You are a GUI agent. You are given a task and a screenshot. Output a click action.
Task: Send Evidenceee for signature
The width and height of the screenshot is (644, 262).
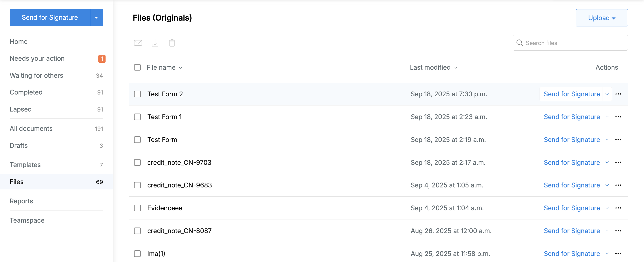(x=572, y=208)
